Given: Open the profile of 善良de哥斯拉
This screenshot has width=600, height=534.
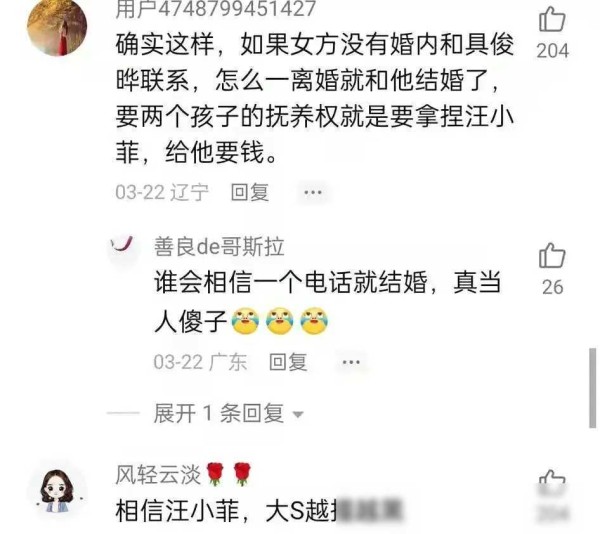Looking at the screenshot, I should [x=219, y=247].
